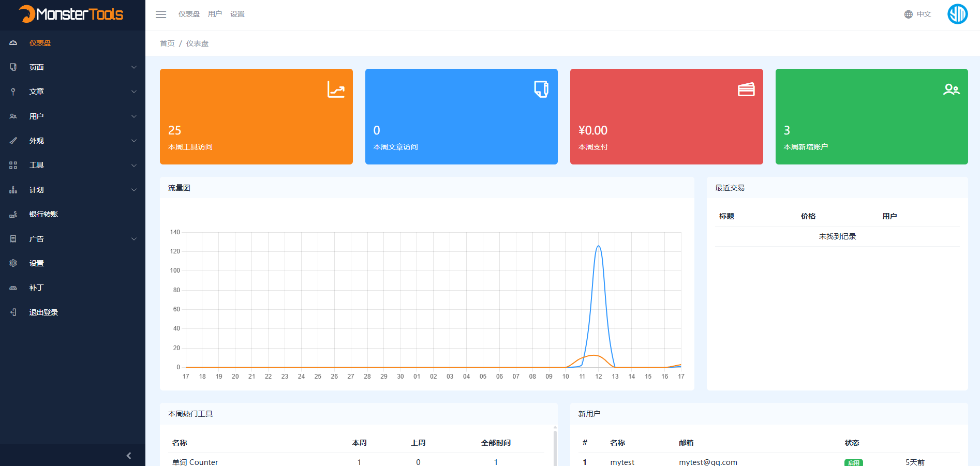Click the users icon on green card
Image resolution: width=980 pixels, height=466 pixels.
click(x=951, y=89)
